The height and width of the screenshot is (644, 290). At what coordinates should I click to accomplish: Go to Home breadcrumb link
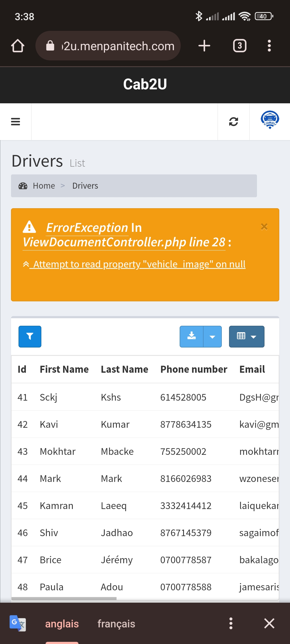[44, 186]
